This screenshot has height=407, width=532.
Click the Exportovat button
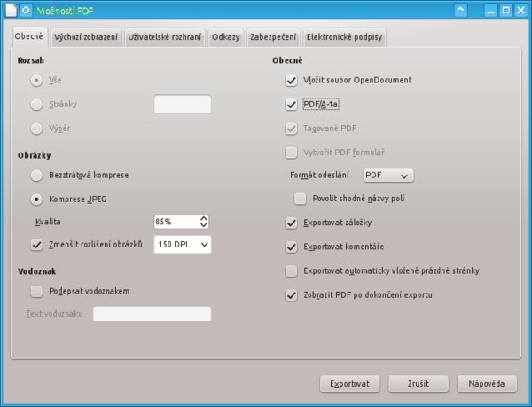point(350,384)
